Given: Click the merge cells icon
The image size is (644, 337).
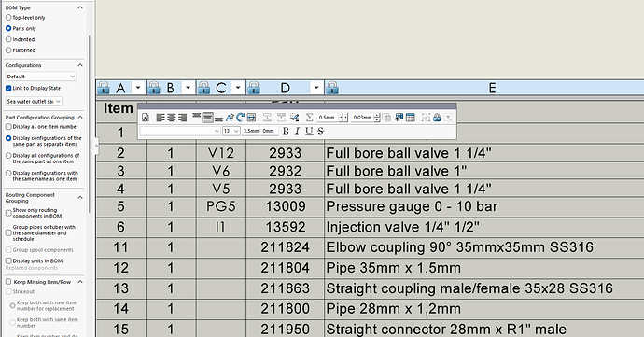Looking at the screenshot, I should pyautogui.click(x=386, y=118).
